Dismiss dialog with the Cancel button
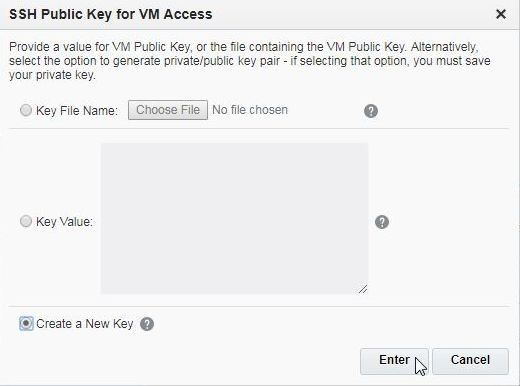The height and width of the screenshot is (386, 520). pos(470,361)
